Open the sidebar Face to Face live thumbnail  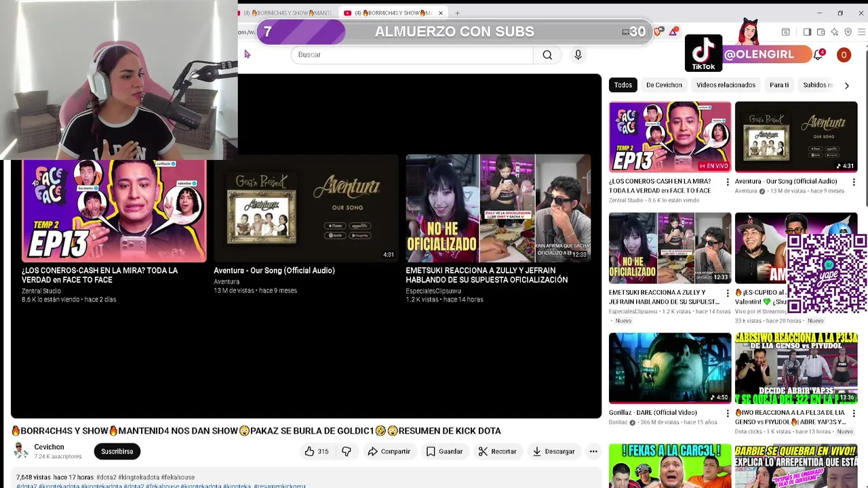[670, 137]
